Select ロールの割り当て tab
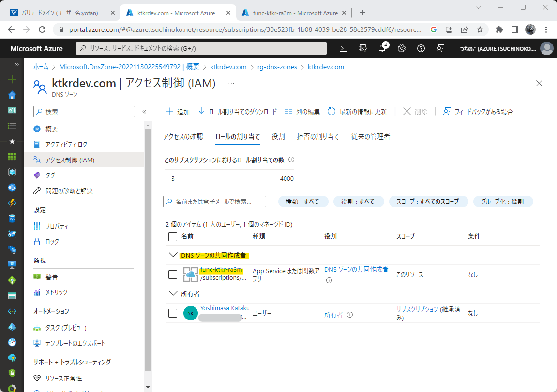557x392 pixels. pyautogui.click(x=238, y=137)
